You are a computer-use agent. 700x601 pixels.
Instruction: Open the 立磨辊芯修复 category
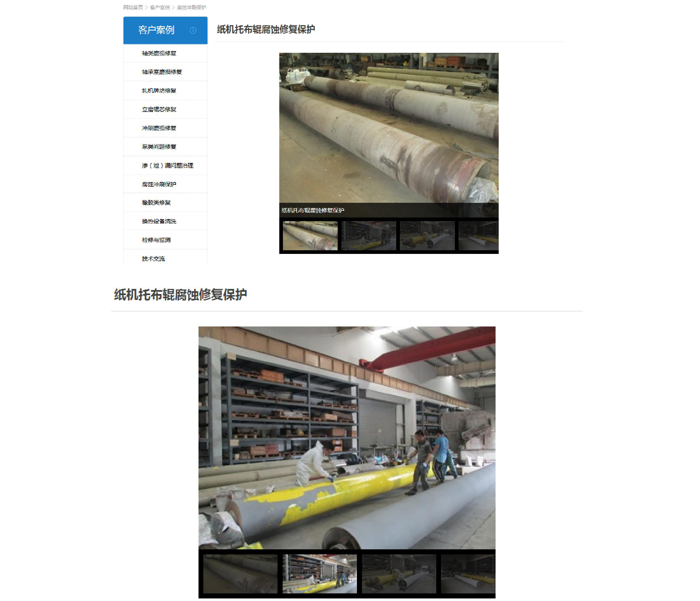[159, 110]
